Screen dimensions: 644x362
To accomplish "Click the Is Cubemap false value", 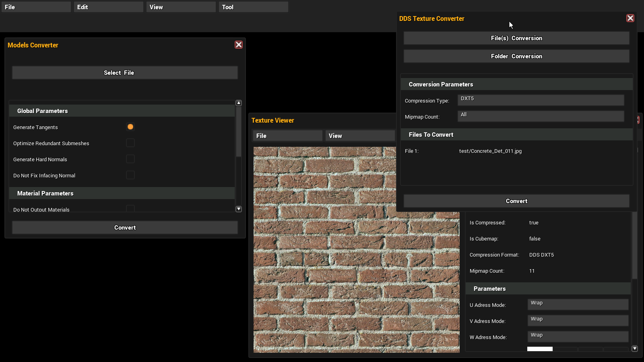I will click(x=535, y=239).
